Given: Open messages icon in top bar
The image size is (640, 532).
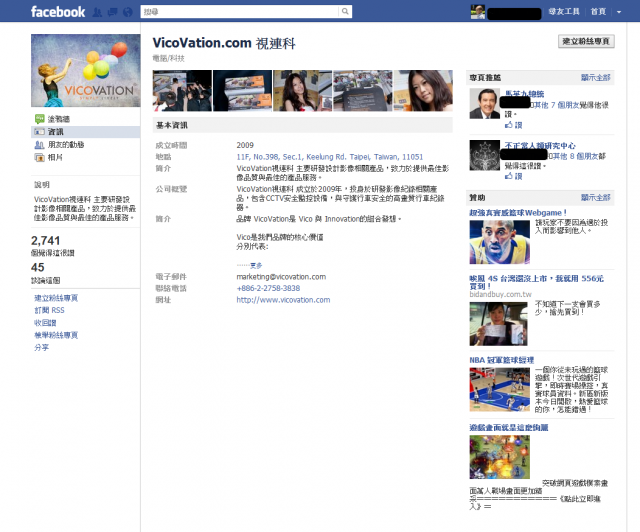Looking at the screenshot, I should pyautogui.click(x=112, y=12).
